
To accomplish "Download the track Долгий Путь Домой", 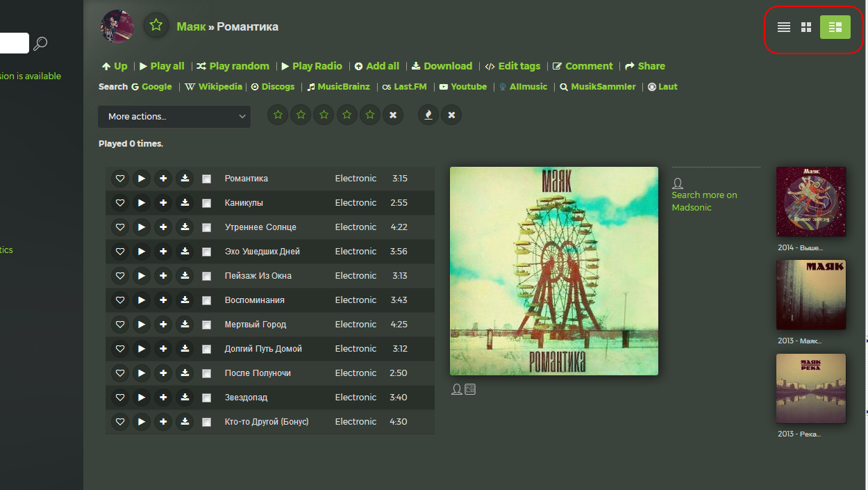I will point(185,349).
